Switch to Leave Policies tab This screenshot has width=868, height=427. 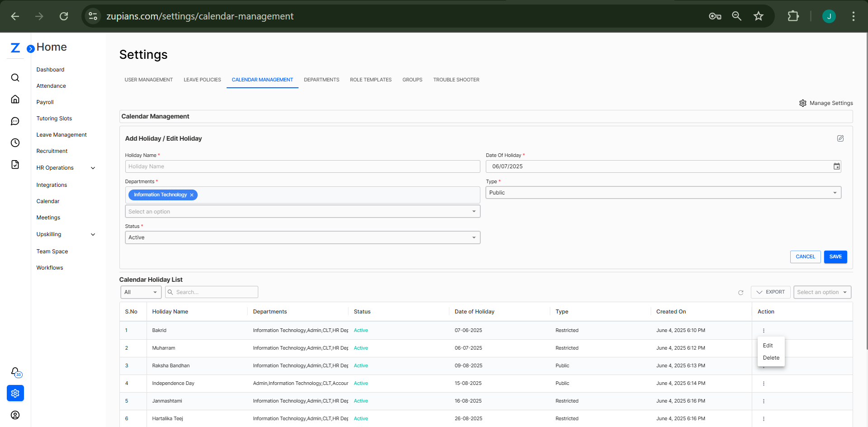coord(202,80)
